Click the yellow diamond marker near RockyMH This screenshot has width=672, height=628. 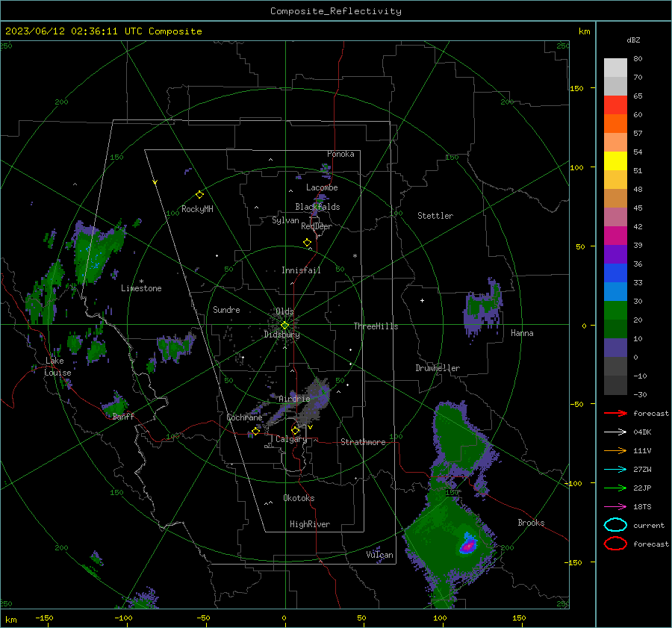[199, 195]
